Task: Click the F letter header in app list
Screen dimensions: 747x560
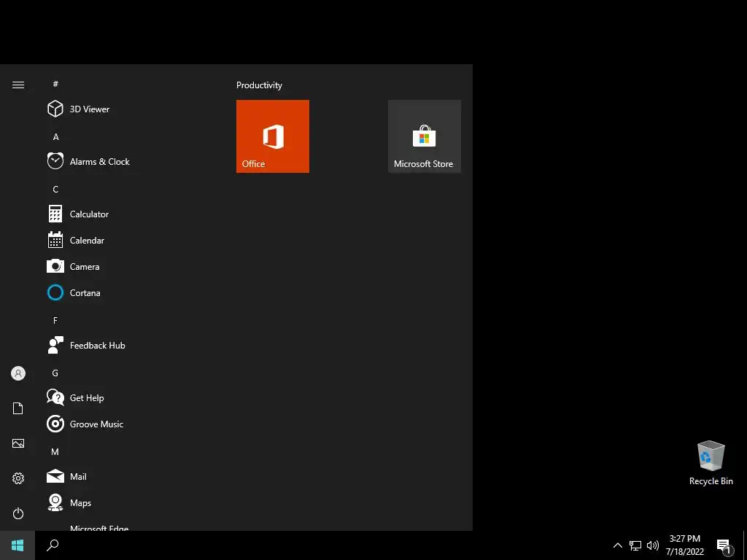Action: 55,321
